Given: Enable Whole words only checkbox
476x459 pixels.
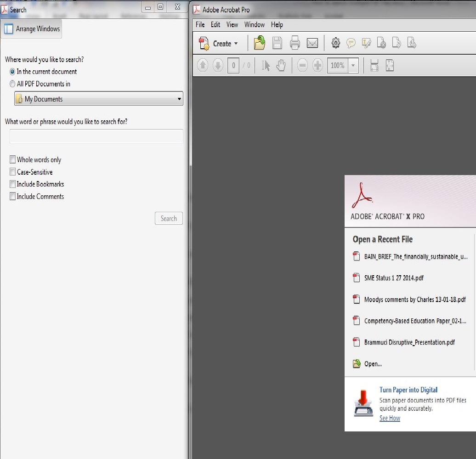Looking at the screenshot, I should point(12,159).
